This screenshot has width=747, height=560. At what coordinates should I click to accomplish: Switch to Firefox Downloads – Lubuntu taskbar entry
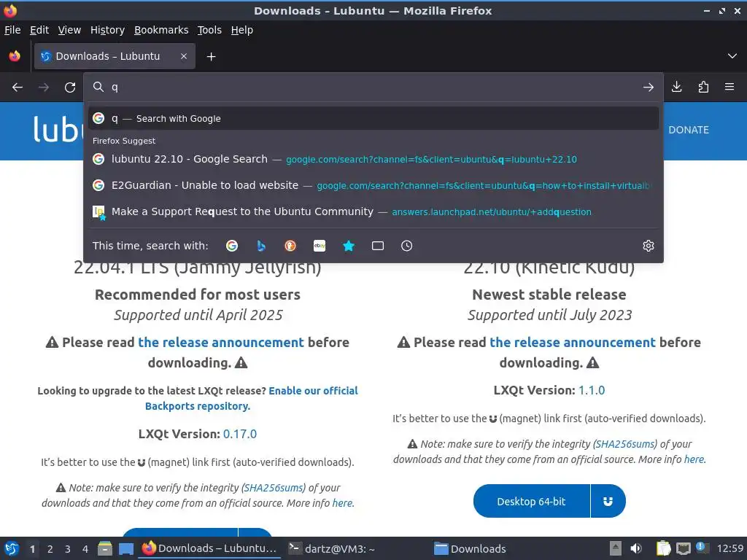pos(210,548)
